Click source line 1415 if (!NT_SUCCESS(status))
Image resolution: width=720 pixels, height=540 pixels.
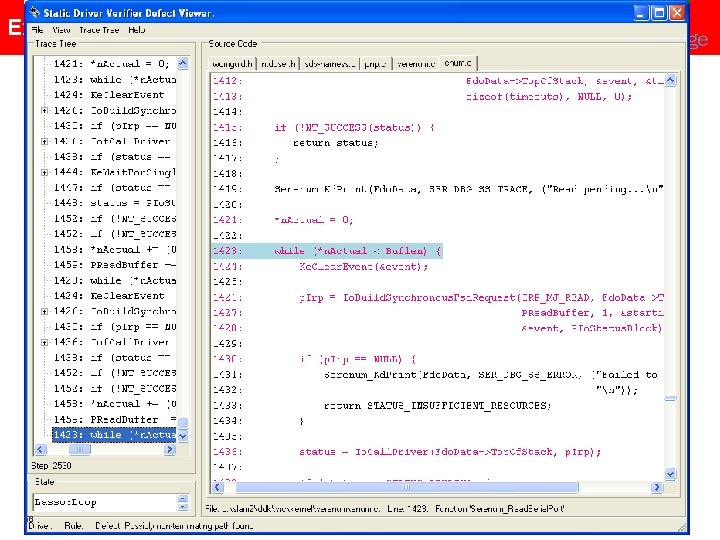coord(354,128)
